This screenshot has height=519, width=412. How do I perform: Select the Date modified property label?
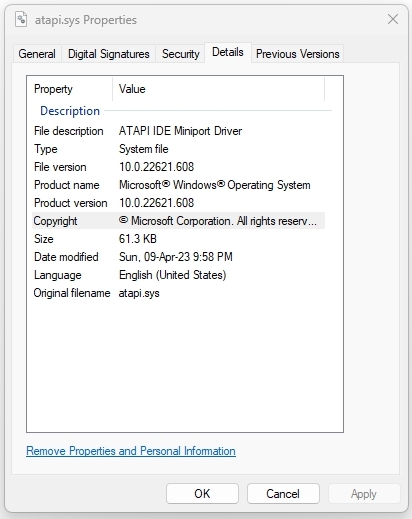(x=66, y=257)
